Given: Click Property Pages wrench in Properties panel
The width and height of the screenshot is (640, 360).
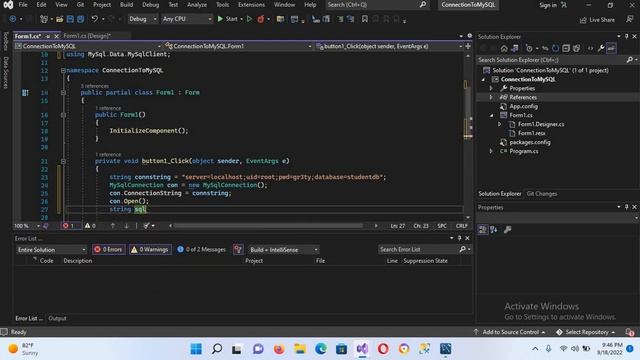Looking at the screenshot, I should (507, 230).
